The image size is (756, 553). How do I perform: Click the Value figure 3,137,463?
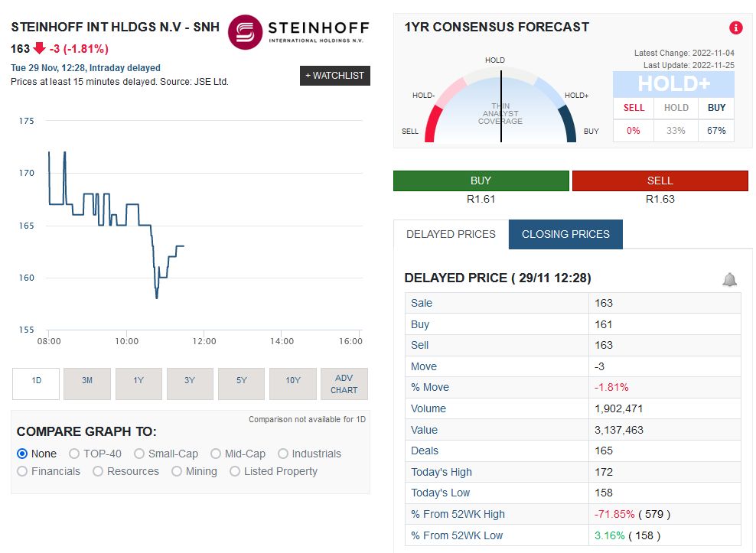[x=619, y=430]
